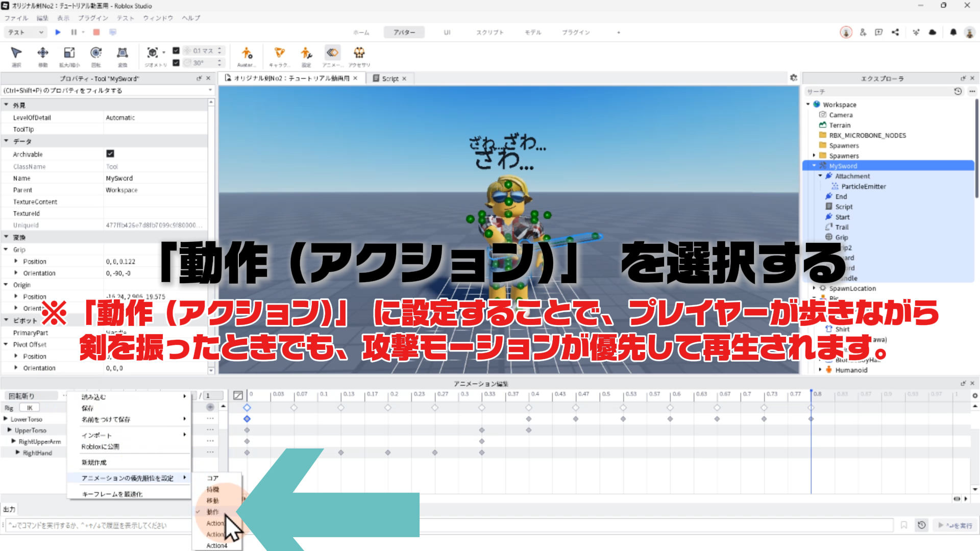Expand the Grip Position property
The width and height of the screenshot is (980, 551).
[16, 261]
